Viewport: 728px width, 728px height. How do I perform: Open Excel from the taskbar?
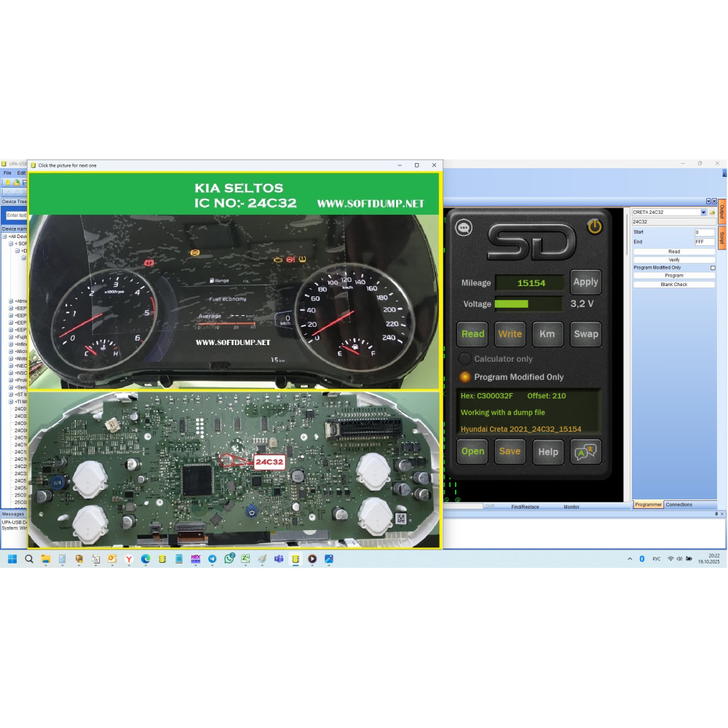click(245, 558)
